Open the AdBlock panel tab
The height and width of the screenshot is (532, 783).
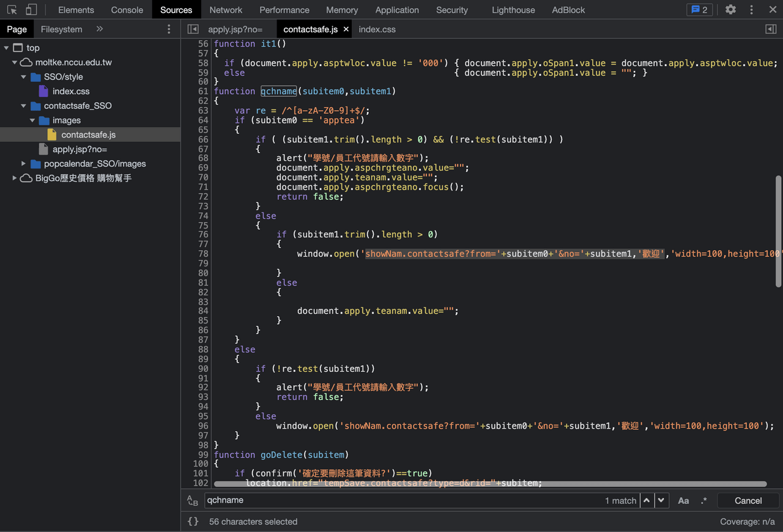568,10
